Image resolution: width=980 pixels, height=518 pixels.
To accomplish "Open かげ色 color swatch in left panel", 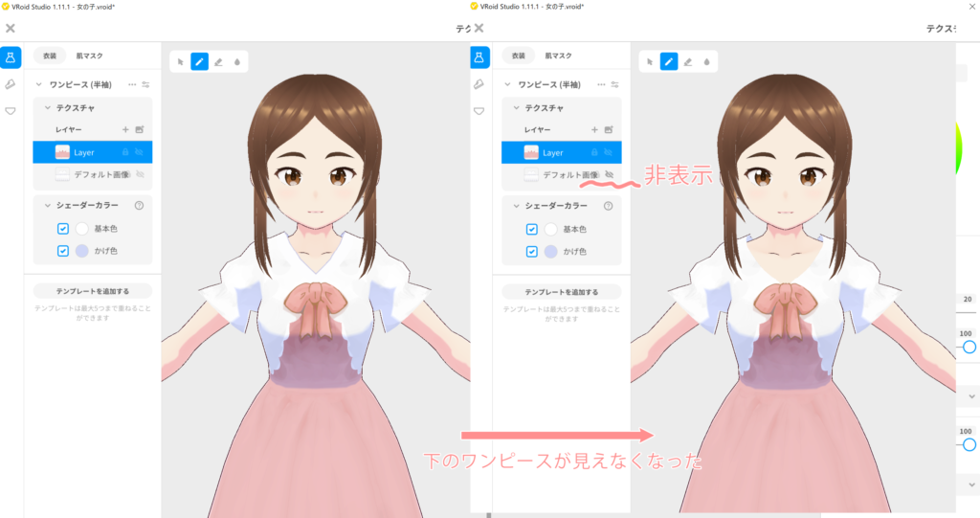I will tap(81, 251).
